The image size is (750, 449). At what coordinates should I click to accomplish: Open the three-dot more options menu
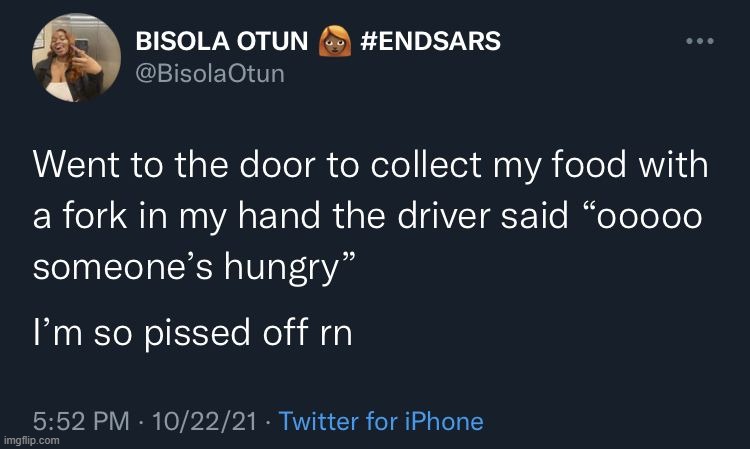[699, 42]
